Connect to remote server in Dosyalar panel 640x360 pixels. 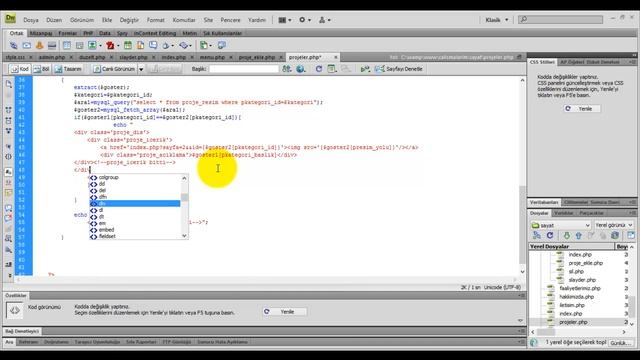click(537, 236)
